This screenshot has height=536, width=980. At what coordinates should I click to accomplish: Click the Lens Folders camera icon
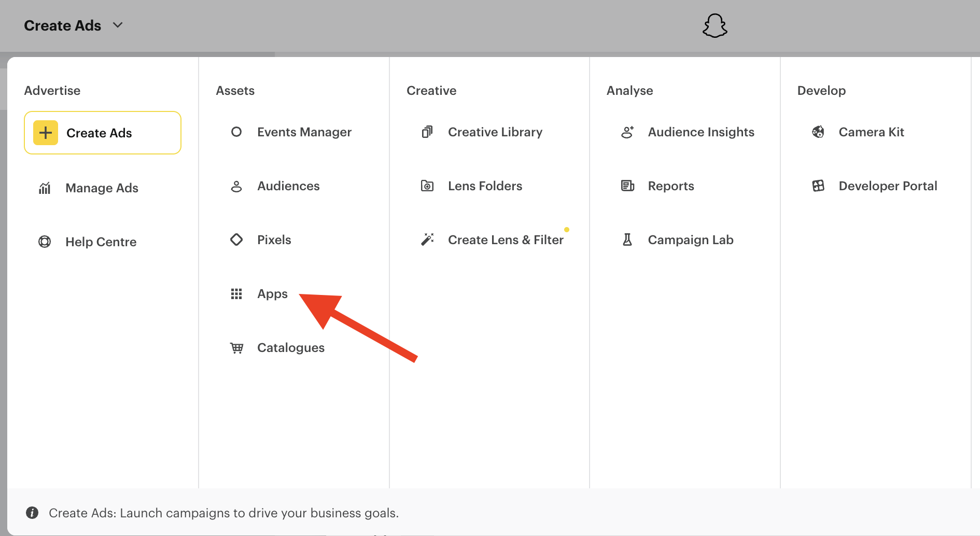[427, 186]
